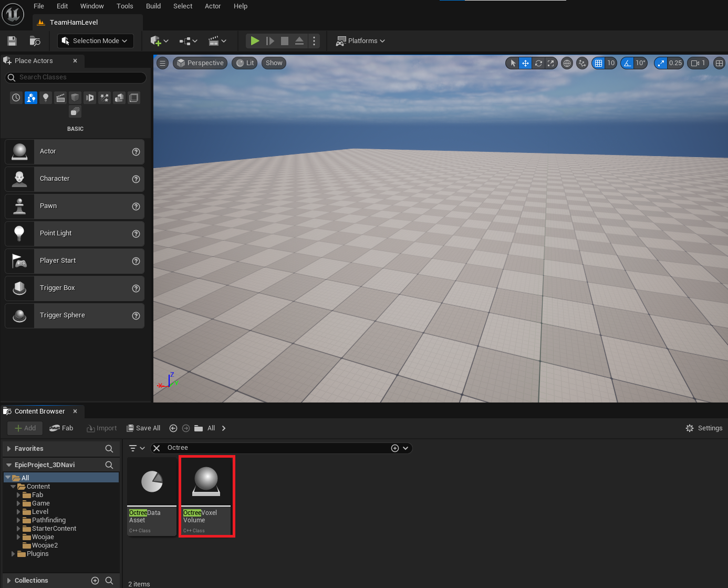This screenshot has height=588, width=728.
Task: Click the Save current level icon
Action: coord(12,41)
